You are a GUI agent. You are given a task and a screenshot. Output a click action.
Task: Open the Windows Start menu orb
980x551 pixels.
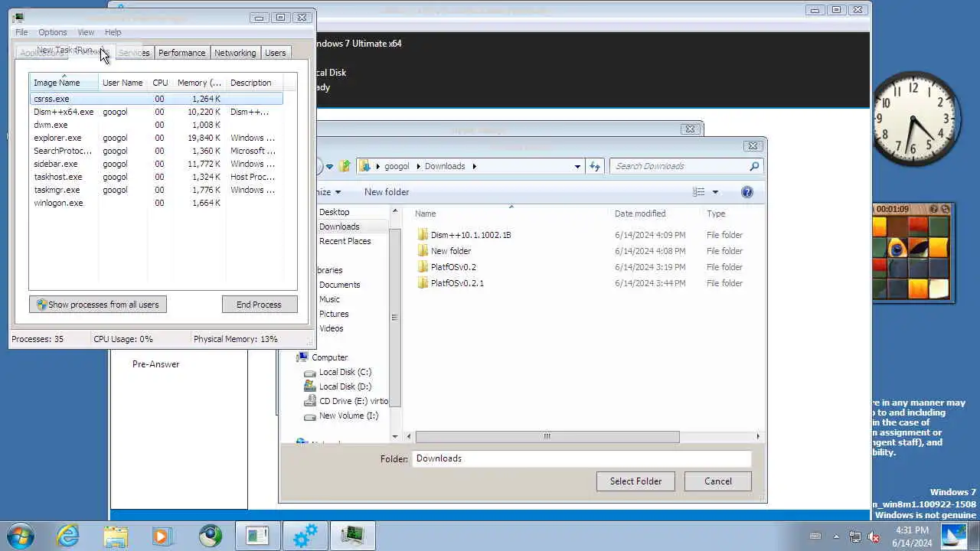point(20,536)
